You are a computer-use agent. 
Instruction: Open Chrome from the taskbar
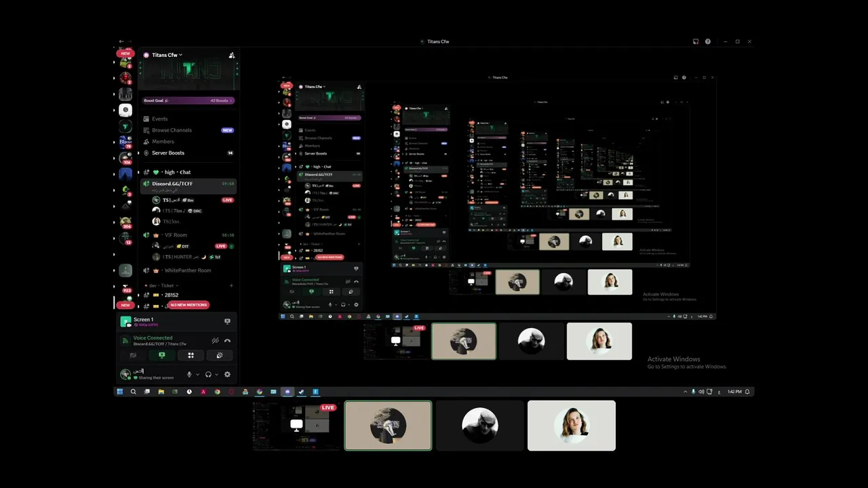[x=217, y=392]
